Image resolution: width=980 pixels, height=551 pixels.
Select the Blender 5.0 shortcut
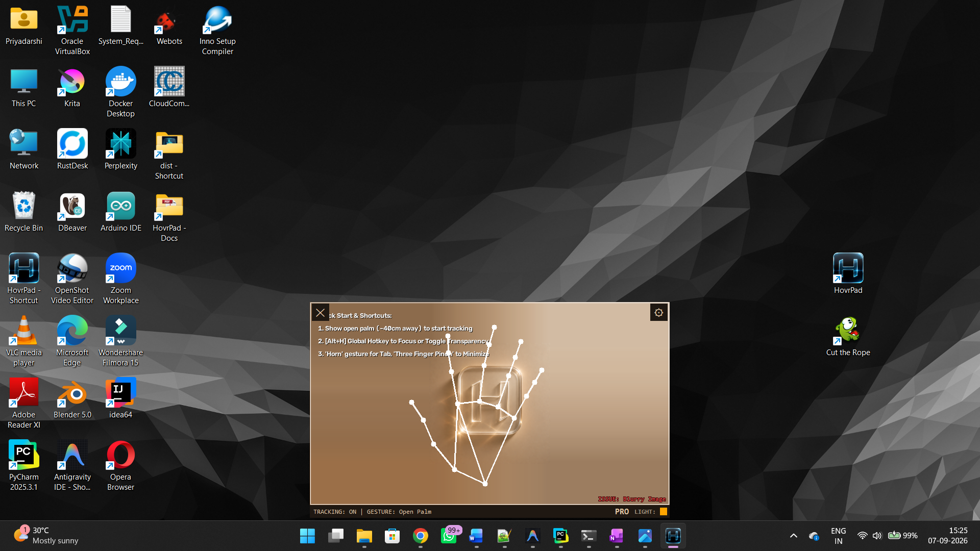pyautogui.click(x=72, y=398)
